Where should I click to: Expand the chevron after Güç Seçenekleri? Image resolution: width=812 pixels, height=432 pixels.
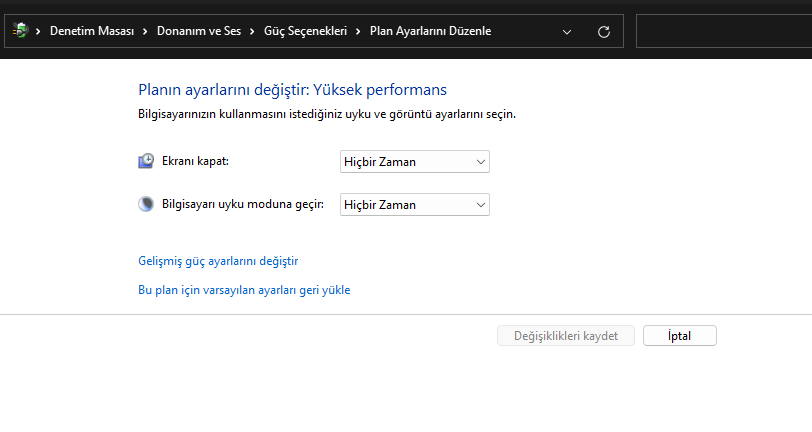coord(359,31)
